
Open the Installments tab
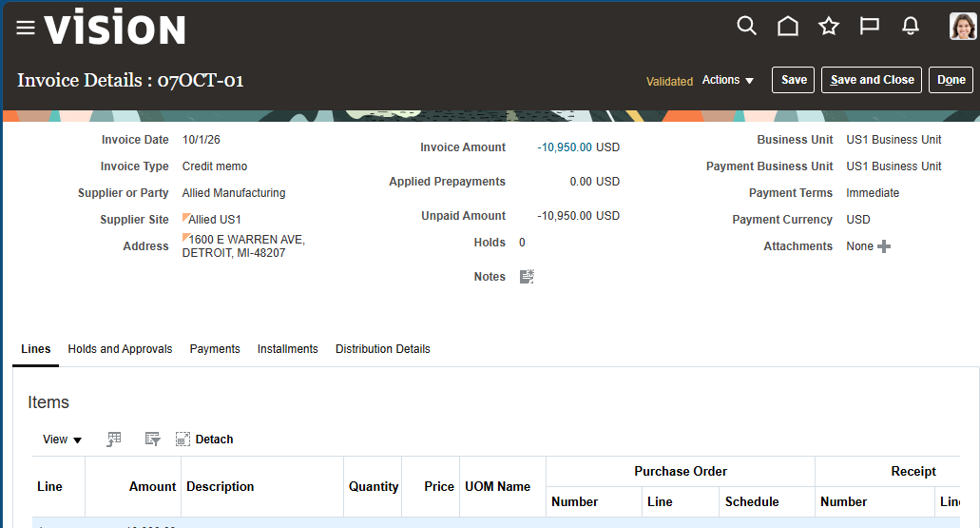point(287,349)
